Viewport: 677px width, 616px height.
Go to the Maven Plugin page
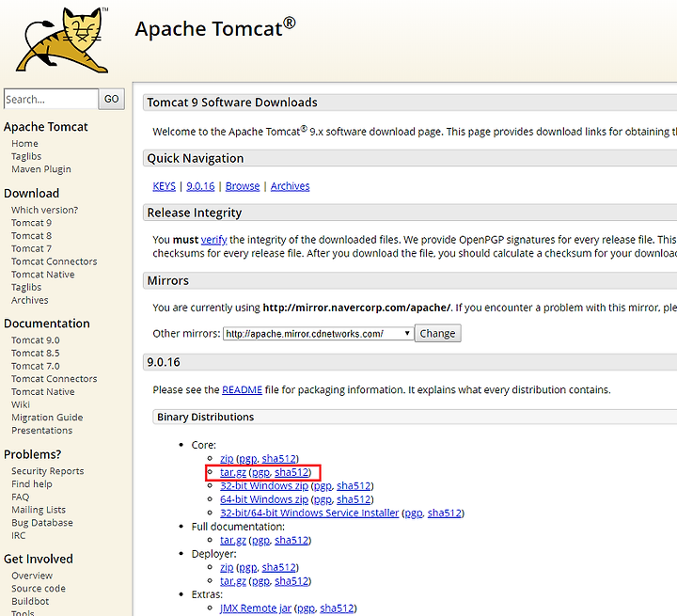pyautogui.click(x=41, y=169)
